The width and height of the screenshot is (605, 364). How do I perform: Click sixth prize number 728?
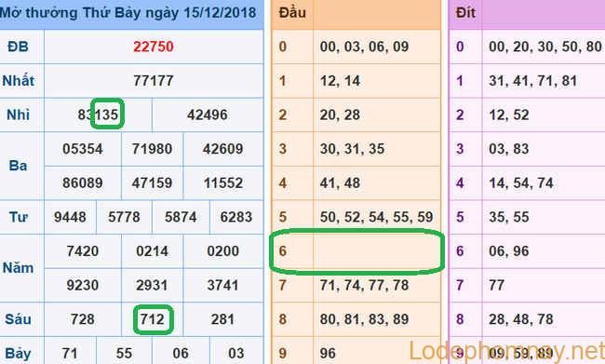tap(83, 319)
